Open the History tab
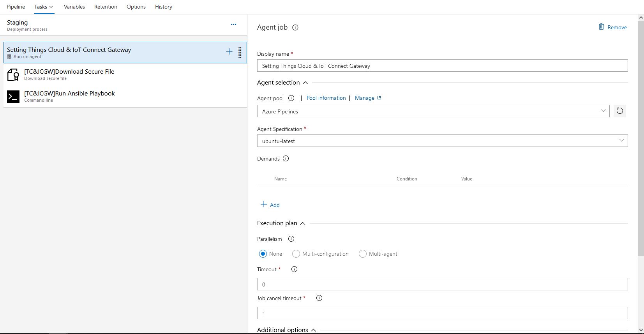This screenshot has width=644, height=334. click(163, 7)
